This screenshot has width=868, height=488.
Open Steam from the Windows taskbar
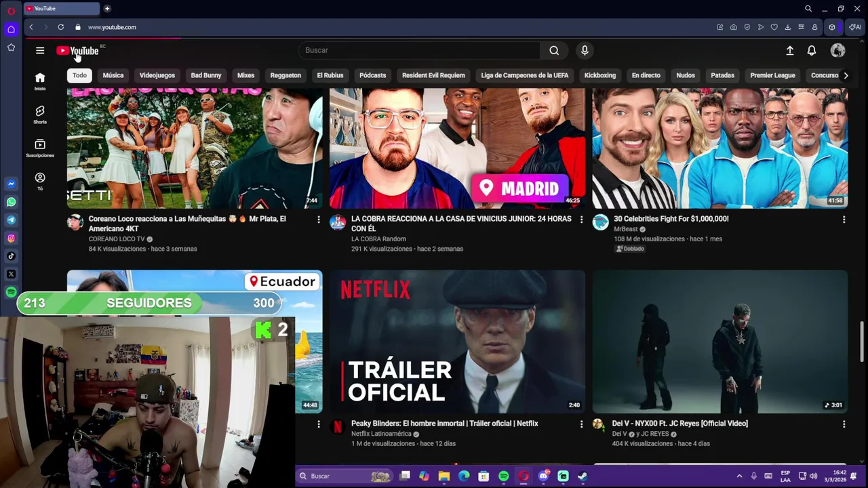(583, 476)
